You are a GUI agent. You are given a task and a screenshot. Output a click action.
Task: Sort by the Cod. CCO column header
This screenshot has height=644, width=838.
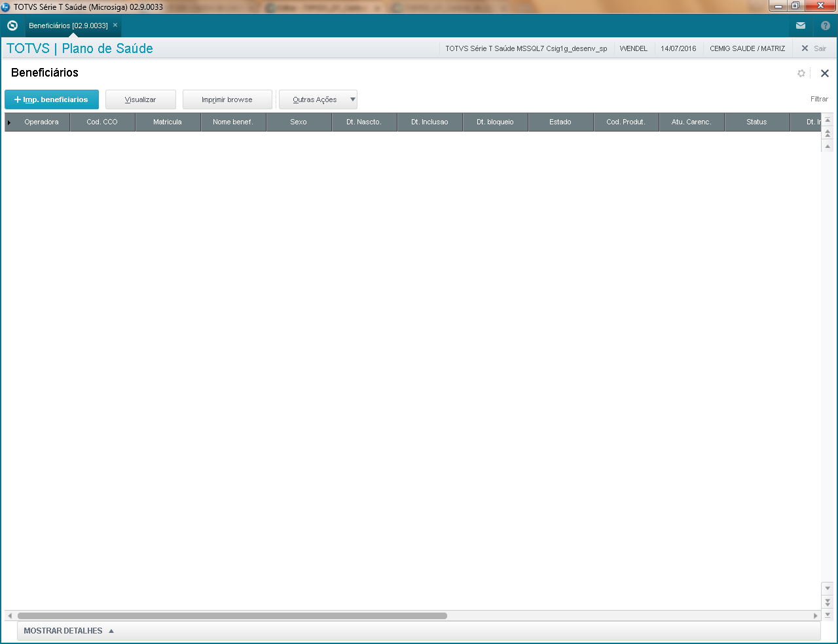point(102,122)
